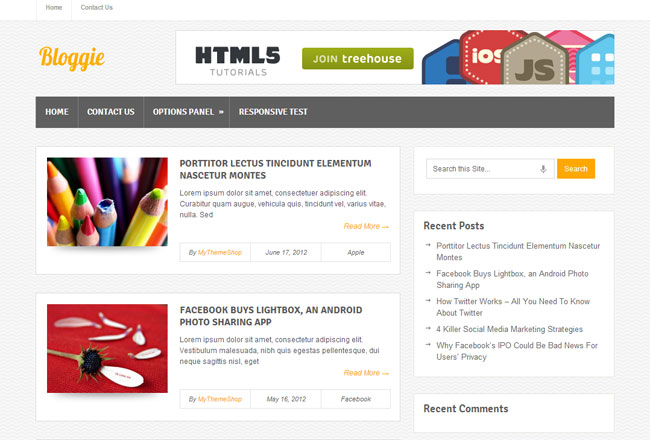
Task: Click the Join Treehouse button
Action: [x=358, y=58]
